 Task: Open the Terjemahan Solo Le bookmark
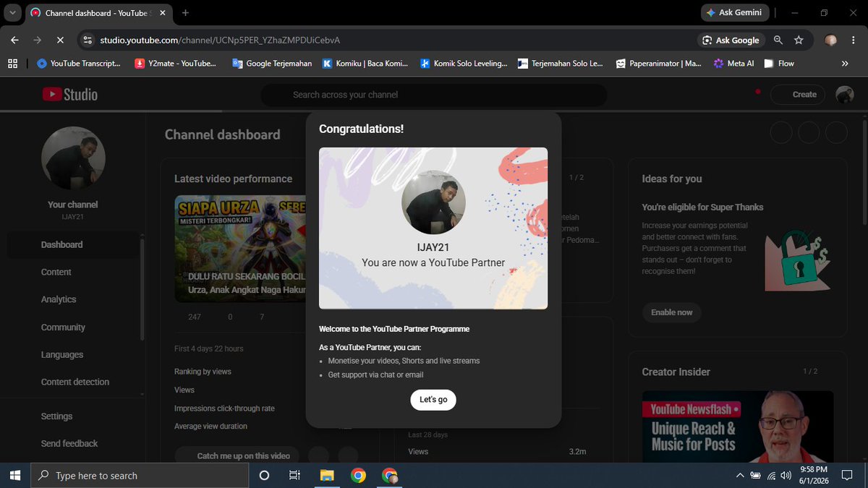pos(560,64)
